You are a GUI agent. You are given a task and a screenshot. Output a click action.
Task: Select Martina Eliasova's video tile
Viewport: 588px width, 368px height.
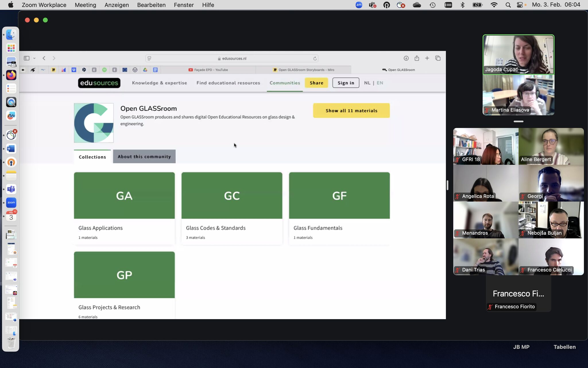pyautogui.click(x=519, y=95)
